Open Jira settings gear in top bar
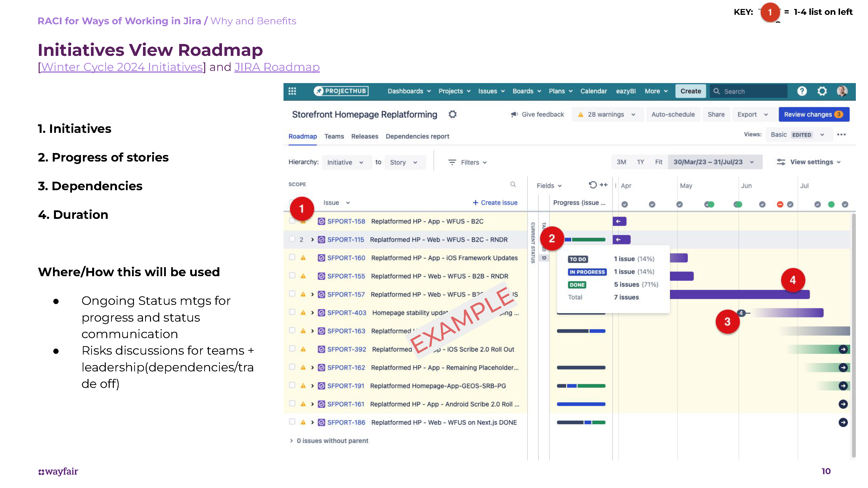 tap(822, 91)
